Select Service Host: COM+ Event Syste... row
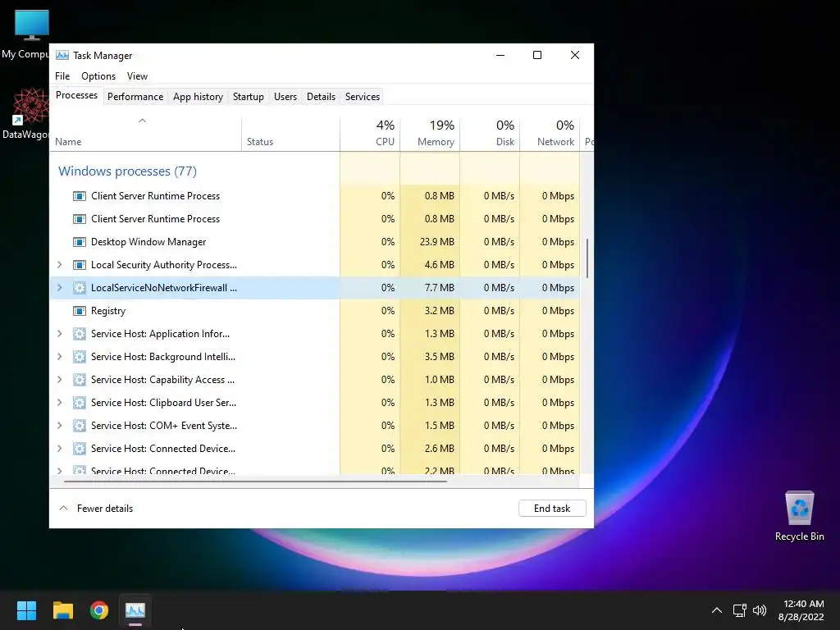The image size is (840, 630). [x=315, y=426]
